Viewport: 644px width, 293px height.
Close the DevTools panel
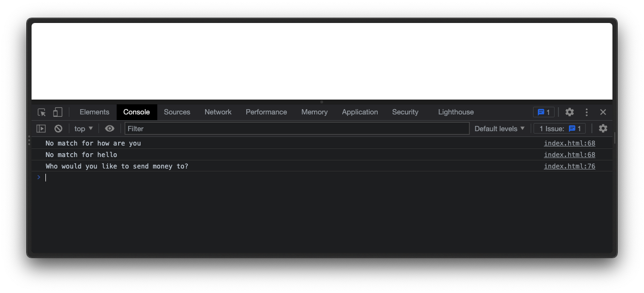(x=603, y=112)
